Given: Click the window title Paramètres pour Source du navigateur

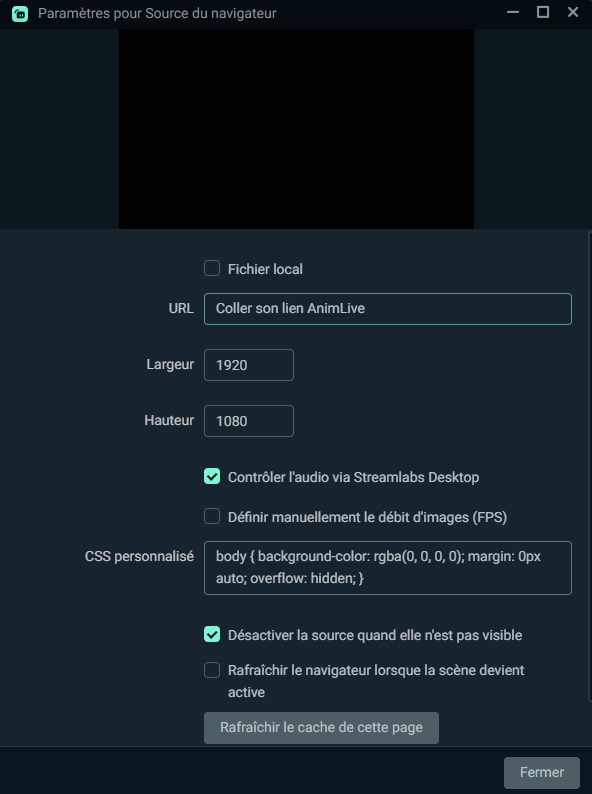Looking at the screenshot, I should pyautogui.click(x=157, y=13).
